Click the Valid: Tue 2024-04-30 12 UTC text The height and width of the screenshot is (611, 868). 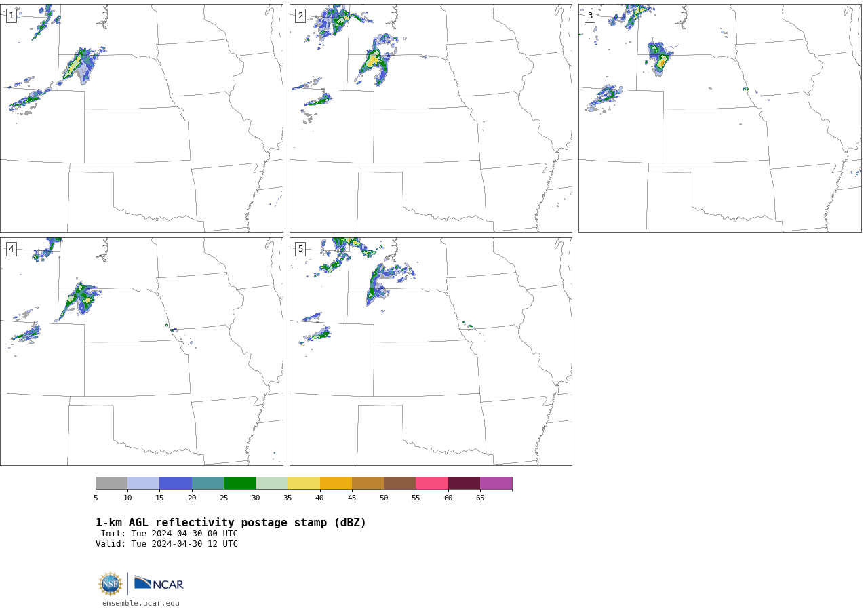(167, 544)
